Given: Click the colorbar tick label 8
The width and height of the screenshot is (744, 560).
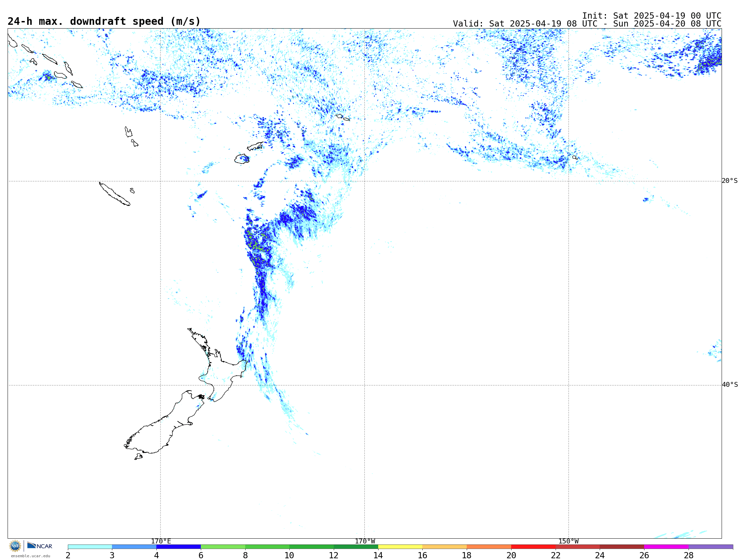Looking at the screenshot, I should click(245, 555).
